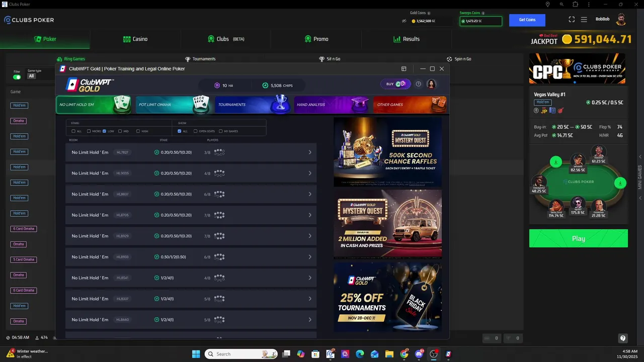
Task: Open the Clubs (BETA) tab
Action: coord(226,39)
